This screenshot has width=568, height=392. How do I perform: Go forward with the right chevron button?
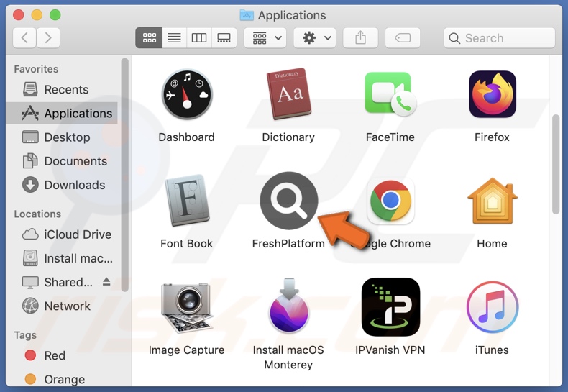48,37
